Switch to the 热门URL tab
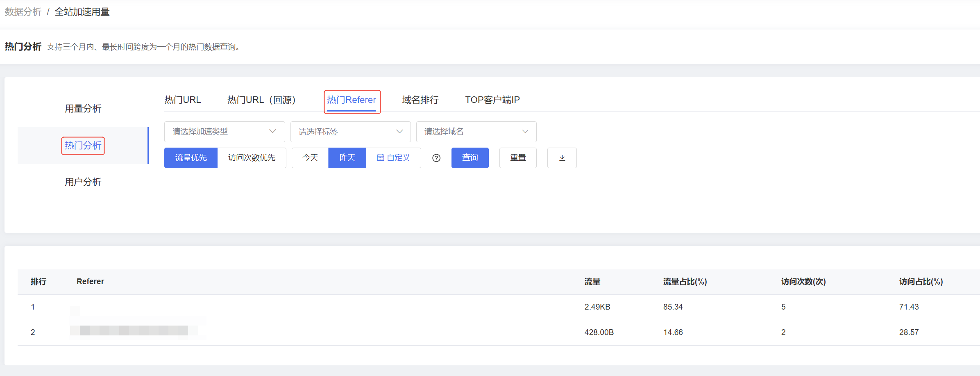980x376 pixels. (x=182, y=100)
